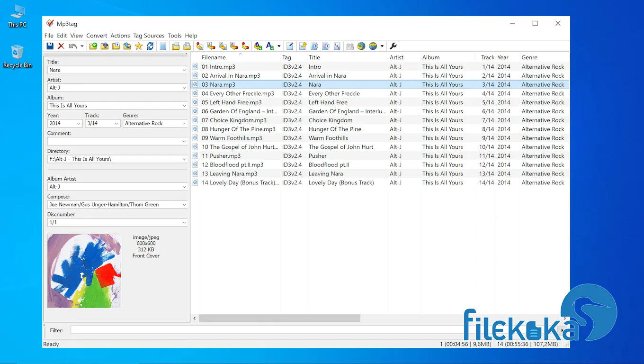Sort by the Genre column header

pos(544,57)
